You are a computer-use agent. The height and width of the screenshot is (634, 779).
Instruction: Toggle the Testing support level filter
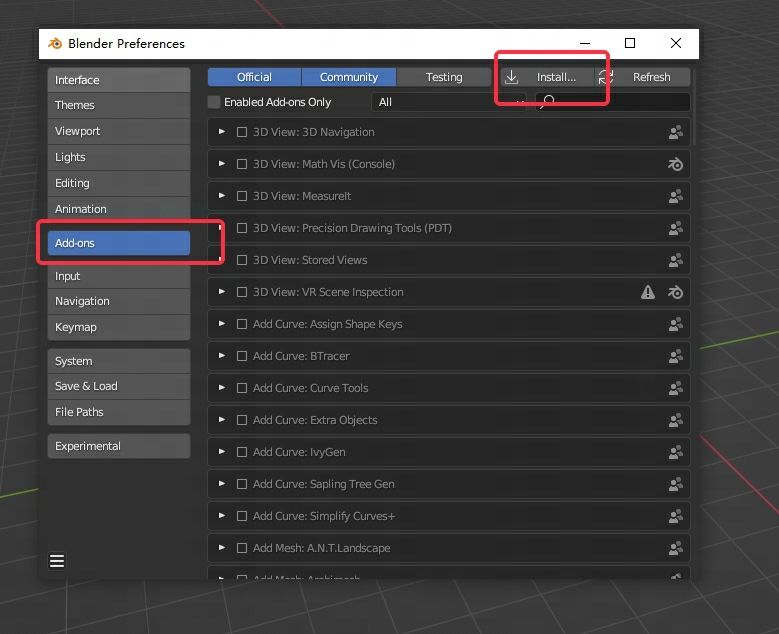pyautogui.click(x=444, y=77)
